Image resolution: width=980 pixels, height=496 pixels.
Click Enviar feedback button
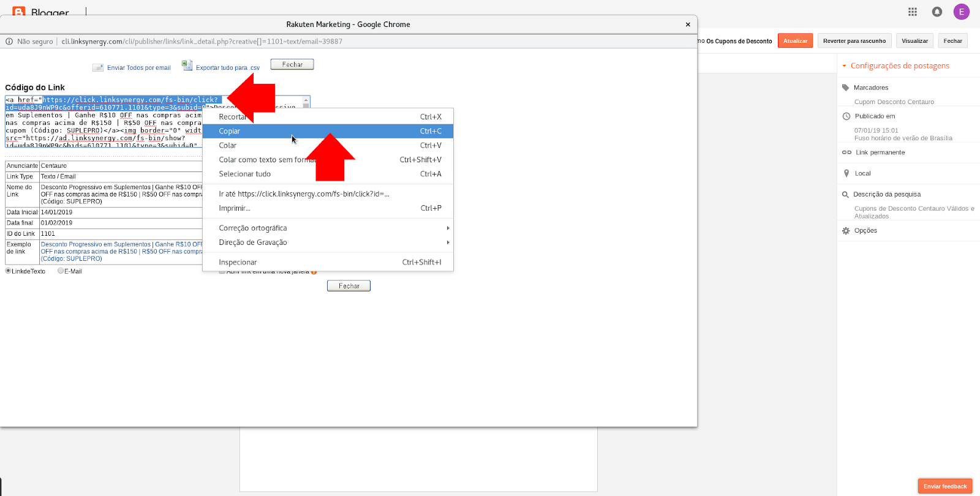[x=945, y=486]
